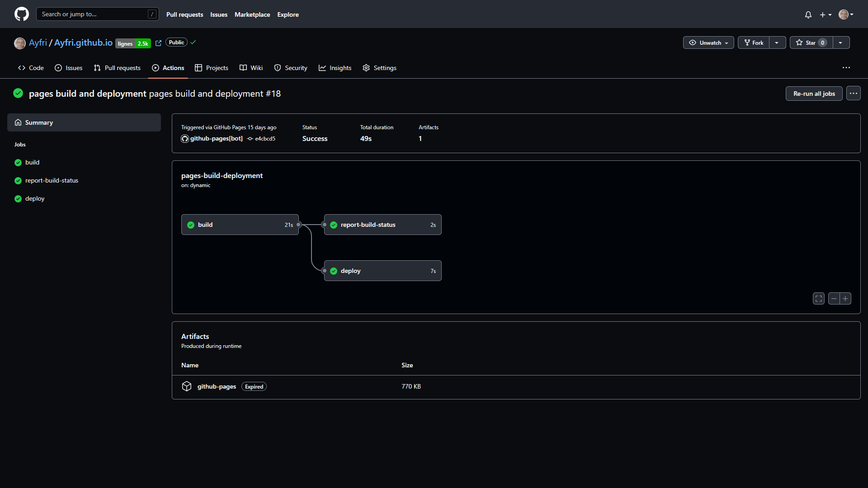Zoom out the workflow graph

[834, 299]
